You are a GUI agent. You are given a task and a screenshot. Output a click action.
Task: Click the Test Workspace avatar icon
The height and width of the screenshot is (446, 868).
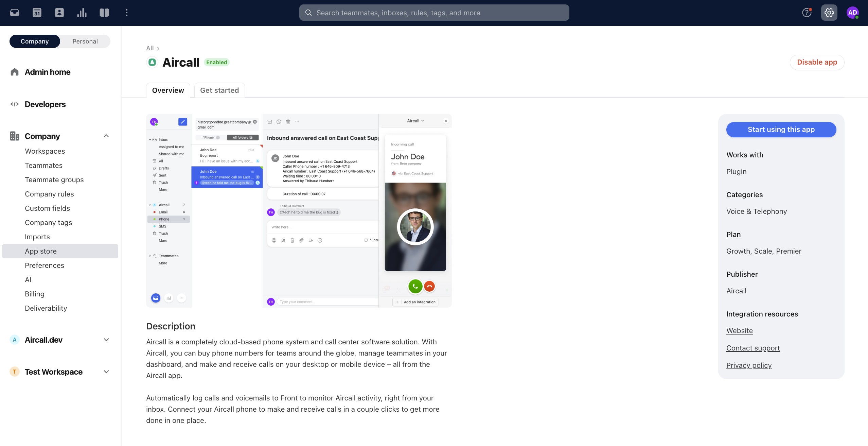coord(15,372)
